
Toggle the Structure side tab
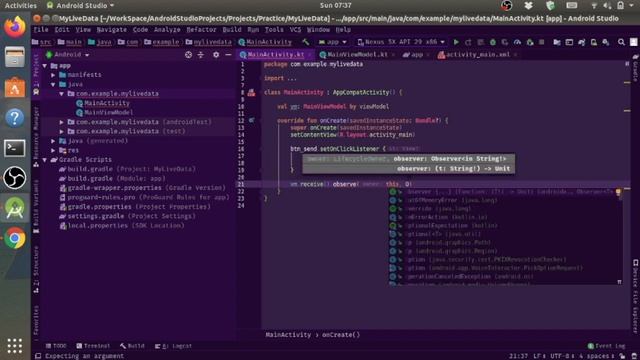(x=36, y=269)
